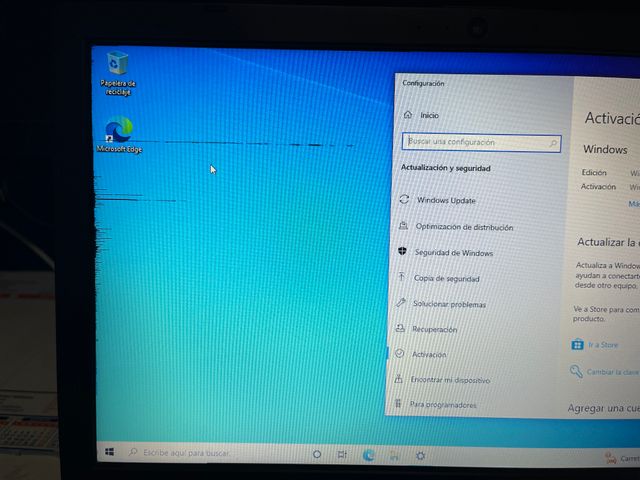The image size is (640, 480).
Task: Open Encontrar mi dispositivo
Action: 450,380
